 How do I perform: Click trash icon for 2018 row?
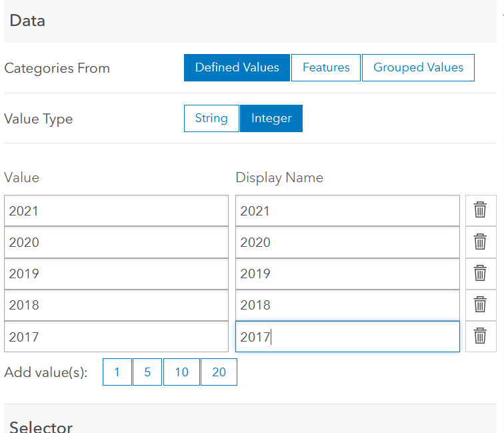tap(480, 304)
